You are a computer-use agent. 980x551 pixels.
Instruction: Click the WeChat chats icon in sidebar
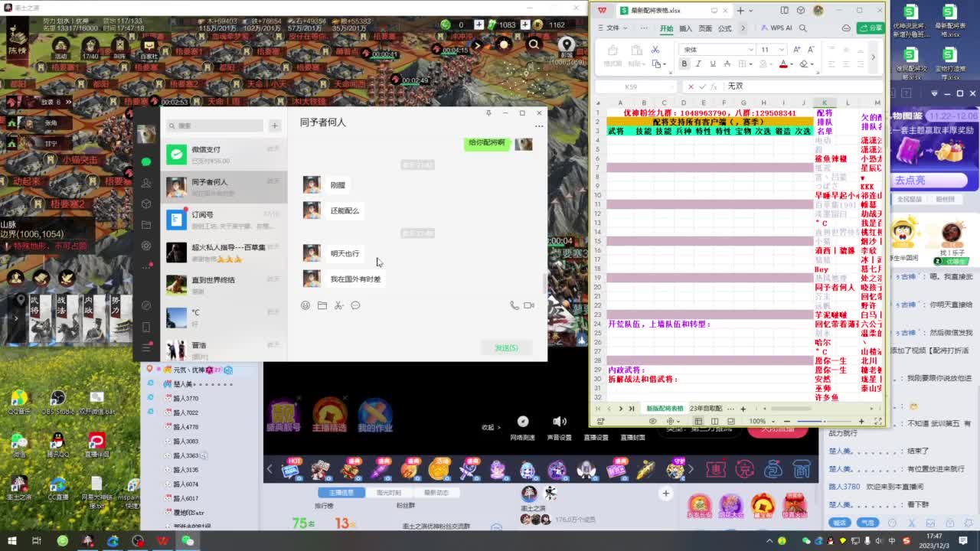click(146, 161)
